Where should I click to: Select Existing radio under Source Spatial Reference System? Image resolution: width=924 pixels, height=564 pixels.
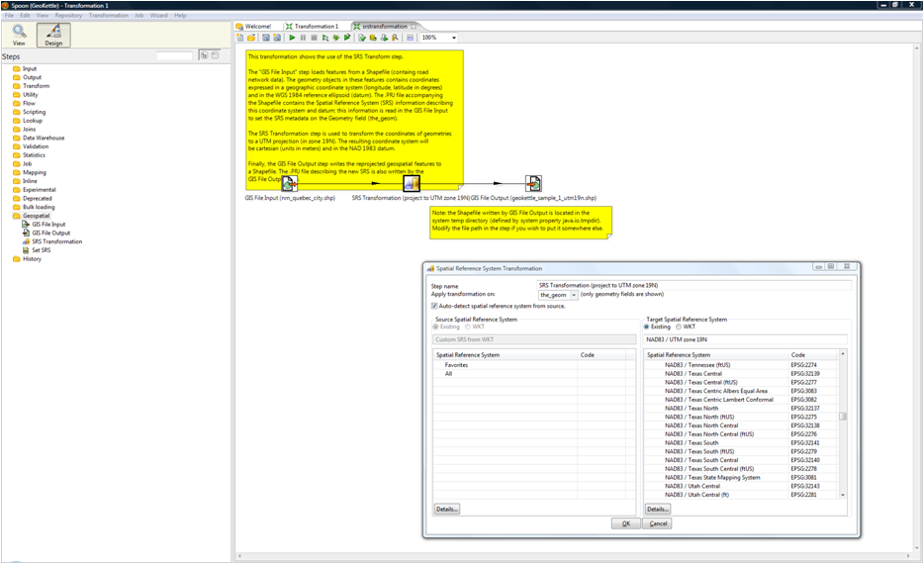[436, 327]
